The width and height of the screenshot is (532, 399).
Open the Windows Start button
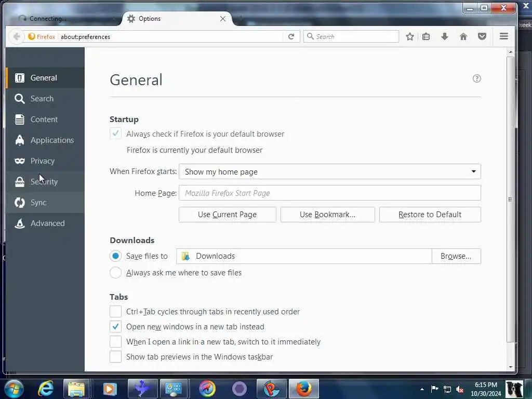coord(14,389)
